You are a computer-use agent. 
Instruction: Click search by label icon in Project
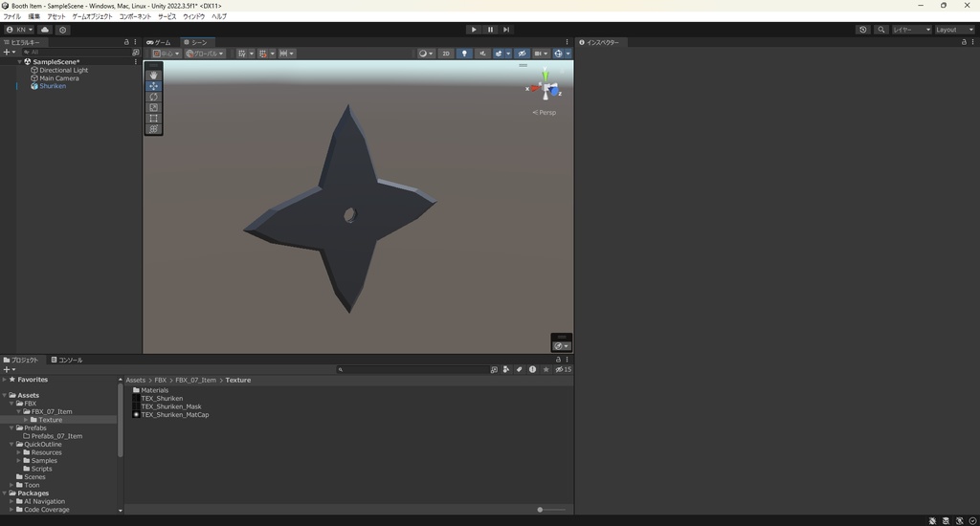point(520,369)
